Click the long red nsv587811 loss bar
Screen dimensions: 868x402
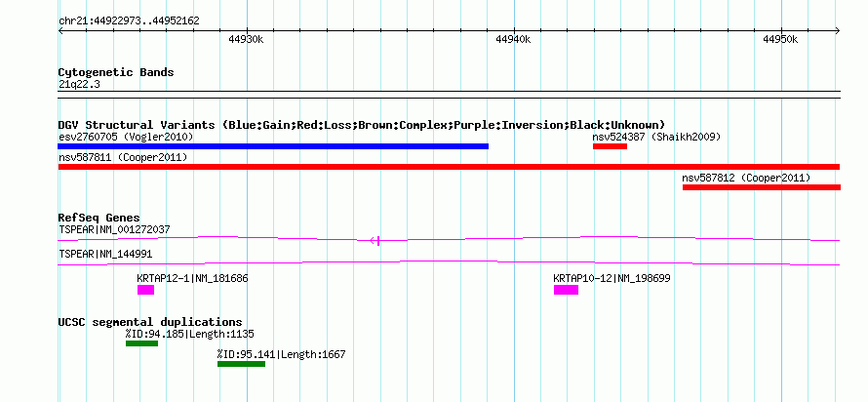(x=449, y=167)
